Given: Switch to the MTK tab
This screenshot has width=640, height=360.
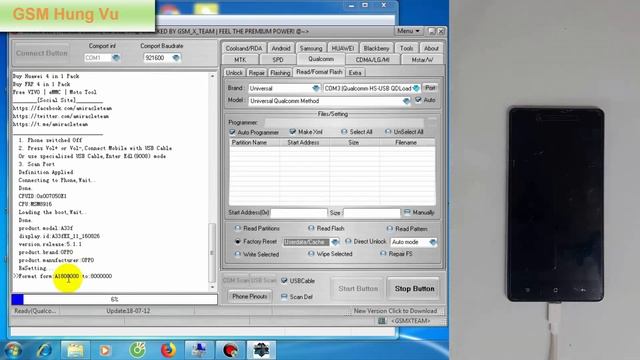Looking at the screenshot, I should (x=240, y=60).
